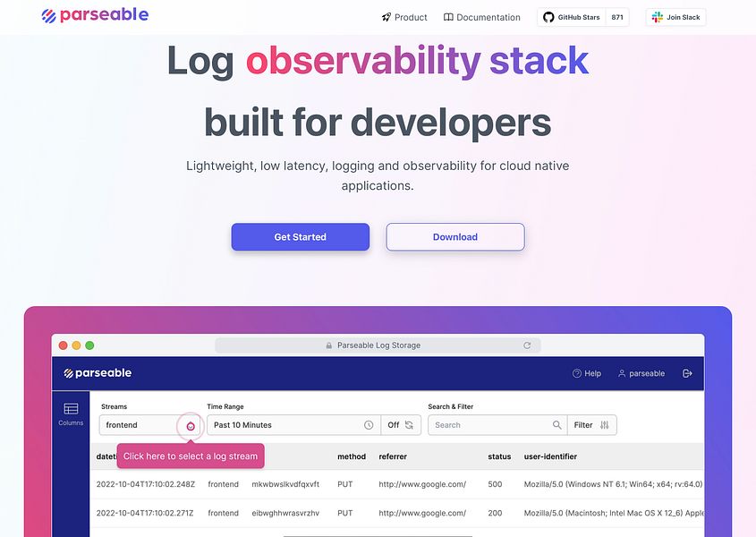Click the status column header
The height and width of the screenshot is (537, 756).
click(x=499, y=456)
